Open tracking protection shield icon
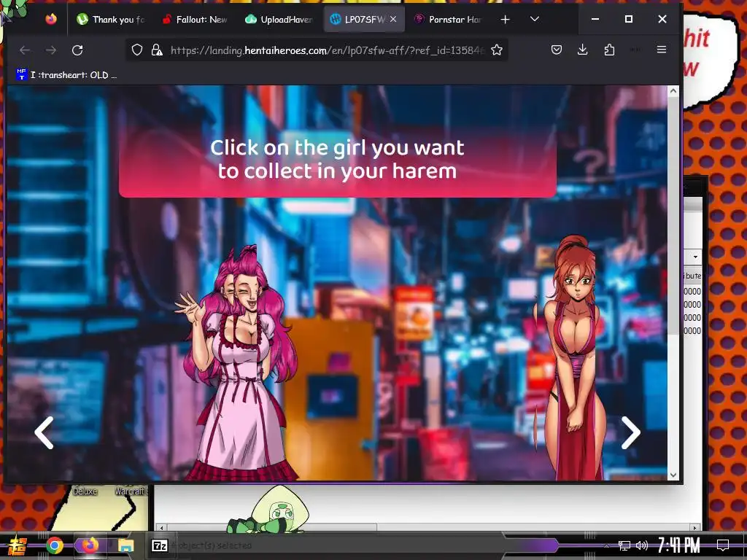The height and width of the screenshot is (560, 747). [x=137, y=50]
